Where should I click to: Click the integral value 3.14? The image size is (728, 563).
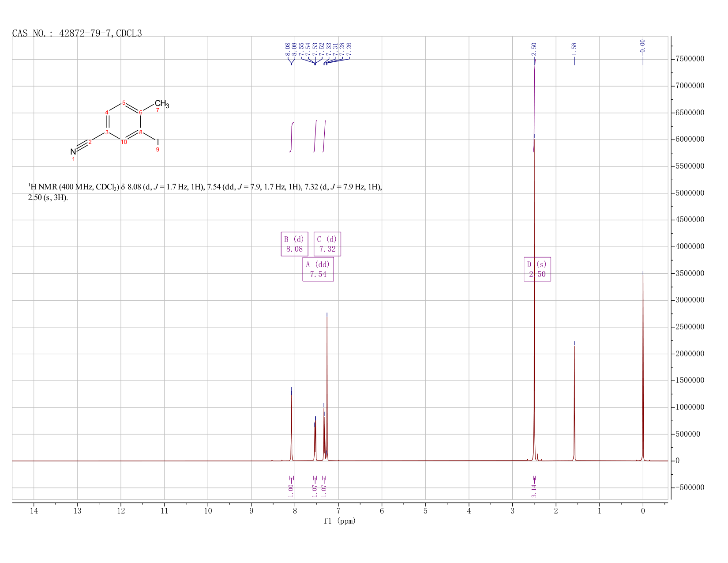click(534, 491)
